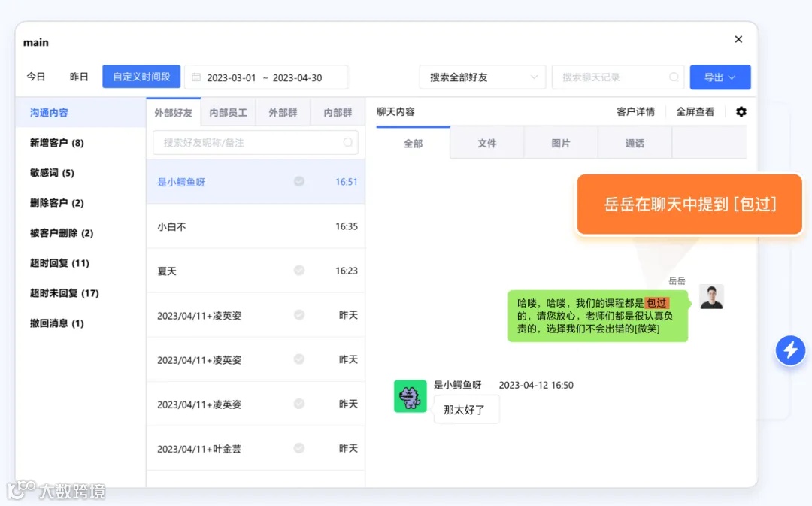Screen dimensions: 812x506
Task: Click the green crocodile avatar of 是小鳄鱼呀
Action: tap(411, 396)
